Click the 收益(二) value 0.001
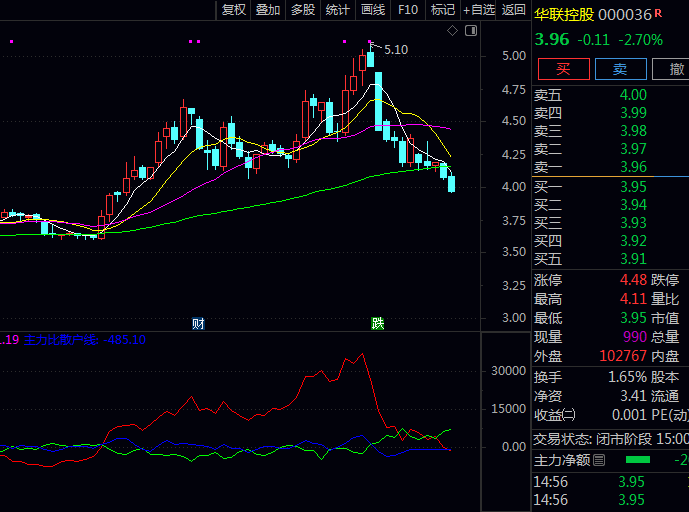The image size is (689, 512). [629, 415]
